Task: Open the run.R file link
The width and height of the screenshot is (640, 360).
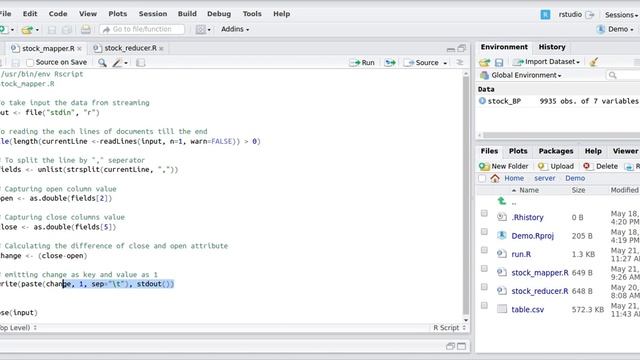Action: (x=521, y=254)
